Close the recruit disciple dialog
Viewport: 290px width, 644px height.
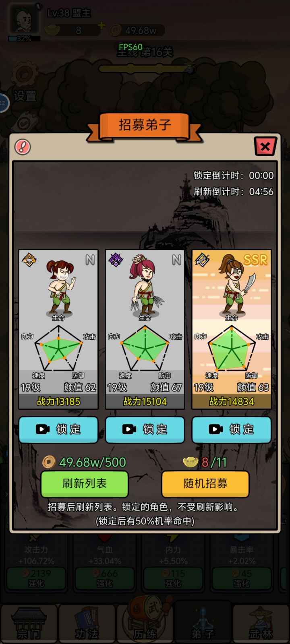265,146
